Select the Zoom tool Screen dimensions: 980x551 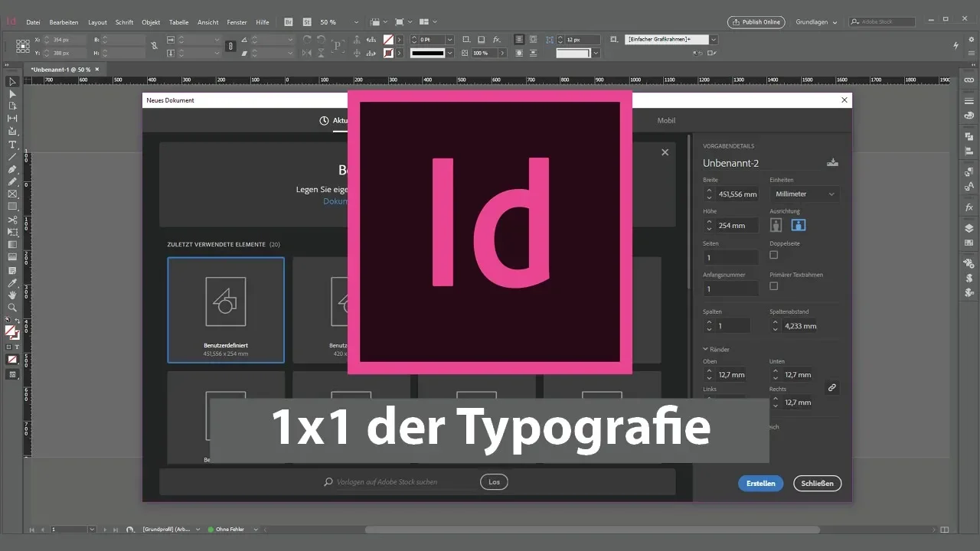coord(12,307)
